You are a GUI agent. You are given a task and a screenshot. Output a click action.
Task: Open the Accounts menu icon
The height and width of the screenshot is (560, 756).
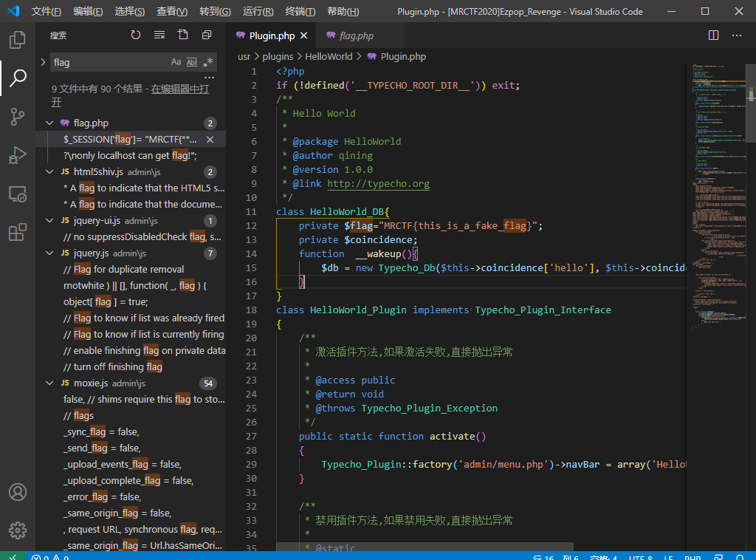(x=18, y=492)
